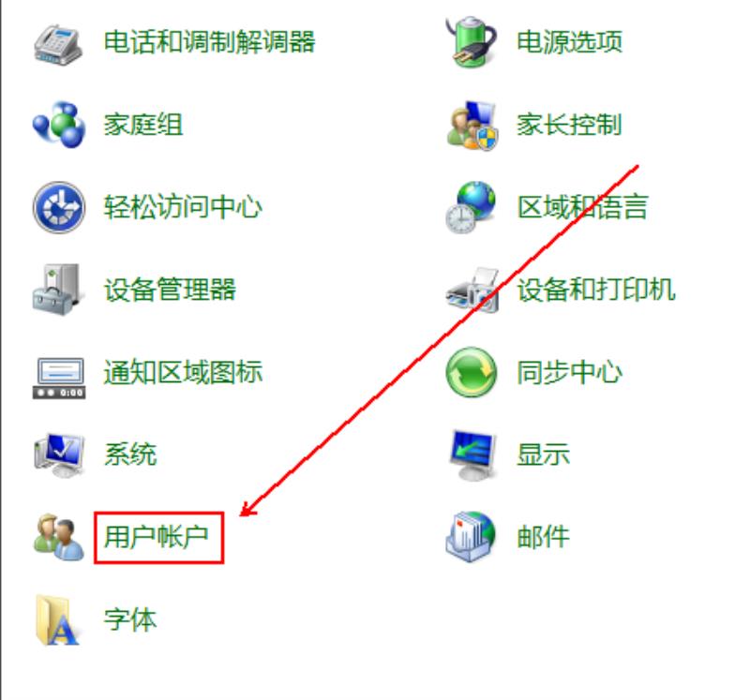Screen dimensions: 750x700
Task: Open the two-people 用户帐户 icon
Action: pyautogui.click(x=58, y=537)
